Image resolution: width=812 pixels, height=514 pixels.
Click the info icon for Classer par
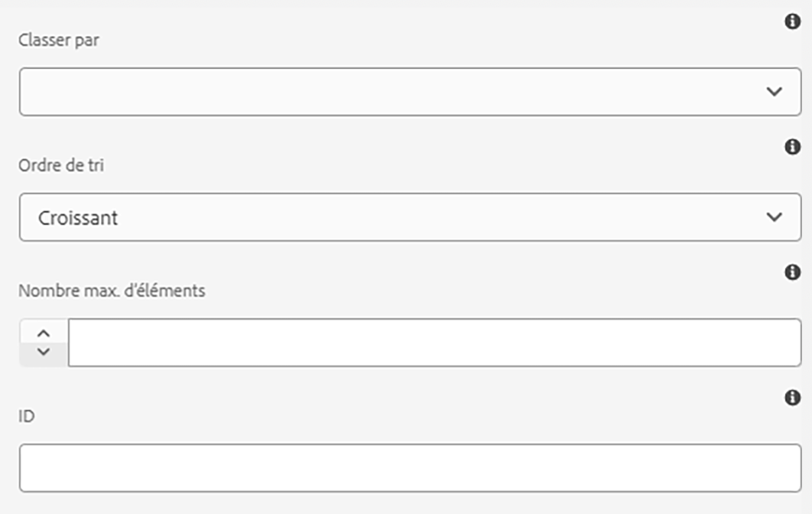pyautogui.click(x=793, y=21)
